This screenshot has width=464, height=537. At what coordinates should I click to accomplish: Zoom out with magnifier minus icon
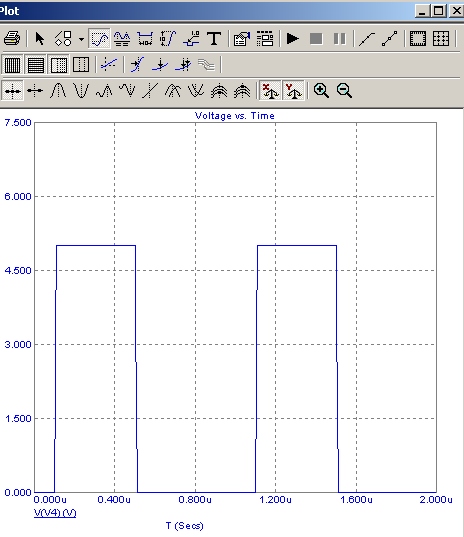coord(344,91)
